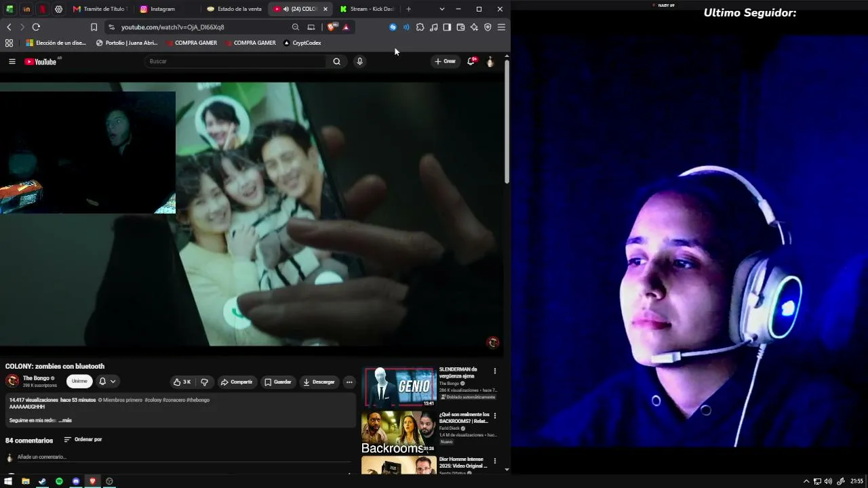Open options for the BACKROOMS video
The height and width of the screenshot is (488, 868).
point(495,415)
